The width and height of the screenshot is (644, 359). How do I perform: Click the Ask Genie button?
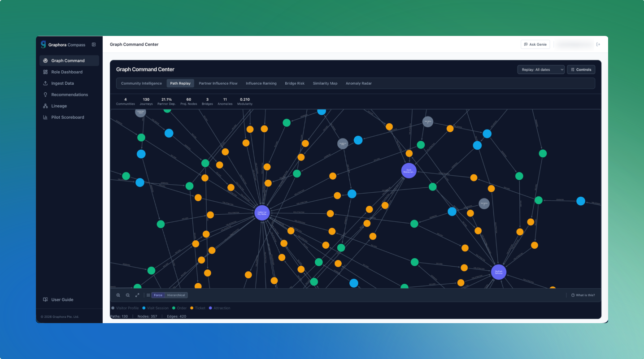pyautogui.click(x=535, y=44)
